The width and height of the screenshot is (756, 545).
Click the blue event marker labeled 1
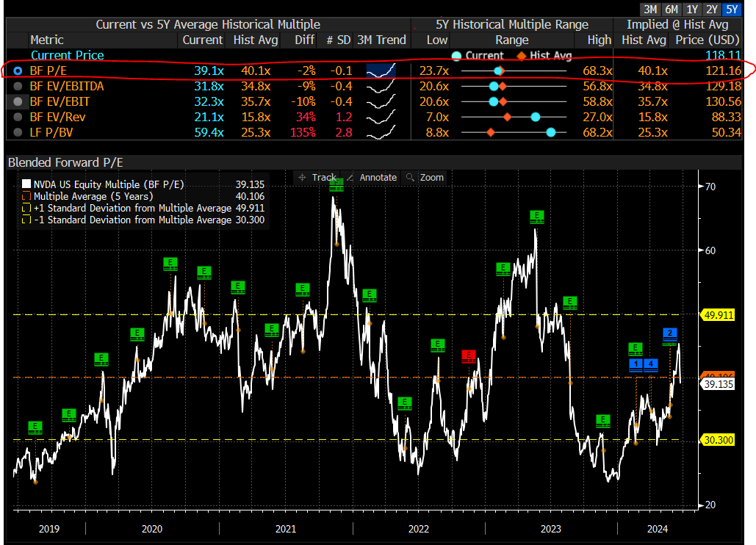(x=636, y=364)
